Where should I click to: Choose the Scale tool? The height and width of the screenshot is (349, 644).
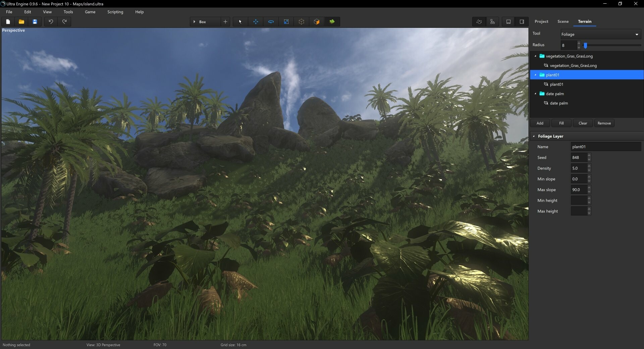pos(286,22)
